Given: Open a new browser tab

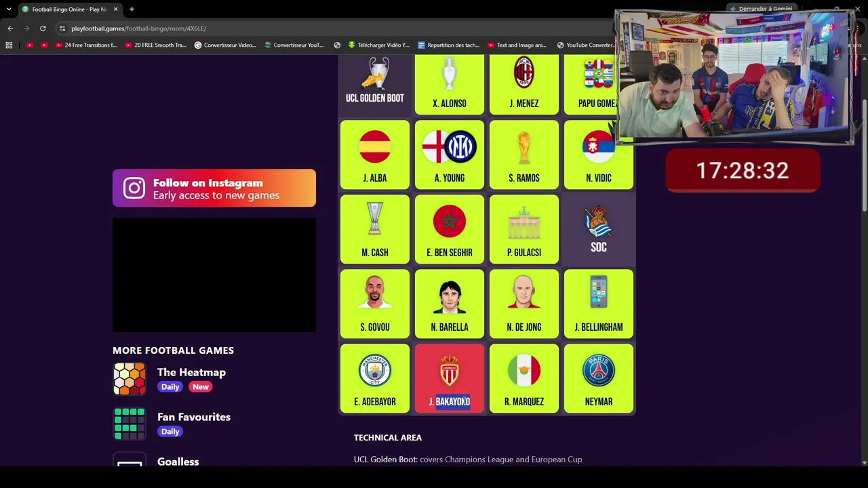Looking at the screenshot, I should 132,9.
